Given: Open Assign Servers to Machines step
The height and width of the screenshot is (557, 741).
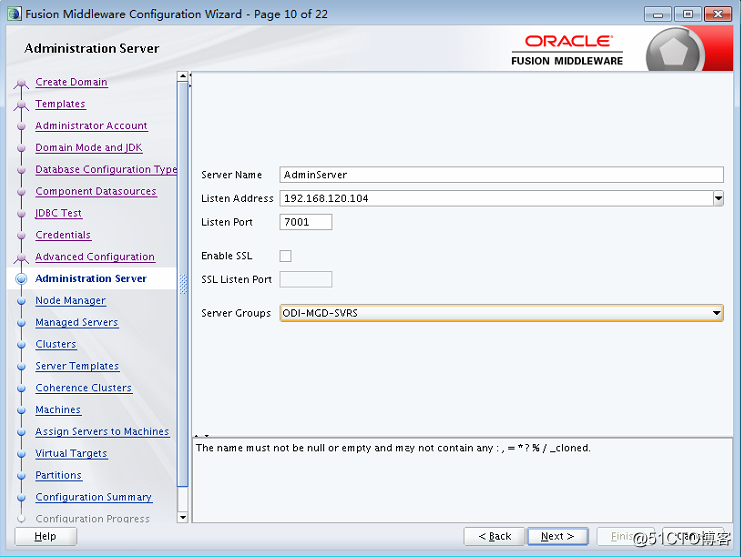Looking at the screenshot, I should pyautogui.click(x=102, y=431).
